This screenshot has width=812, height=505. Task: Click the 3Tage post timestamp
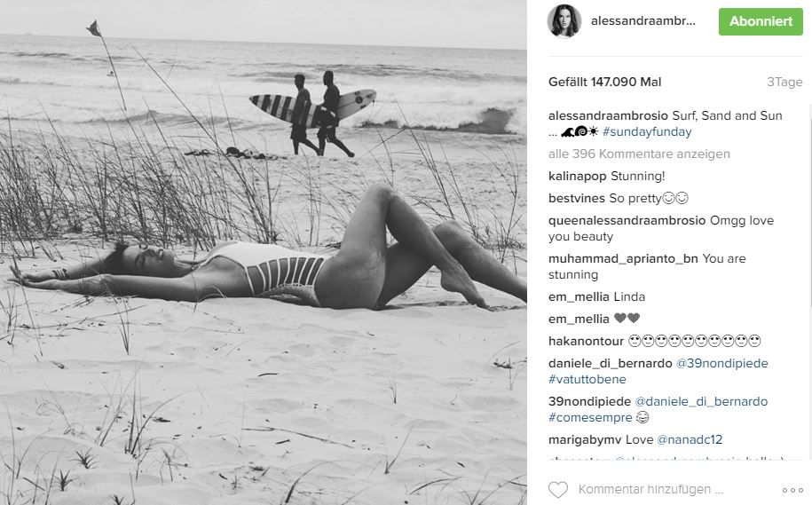click(784, 82)
